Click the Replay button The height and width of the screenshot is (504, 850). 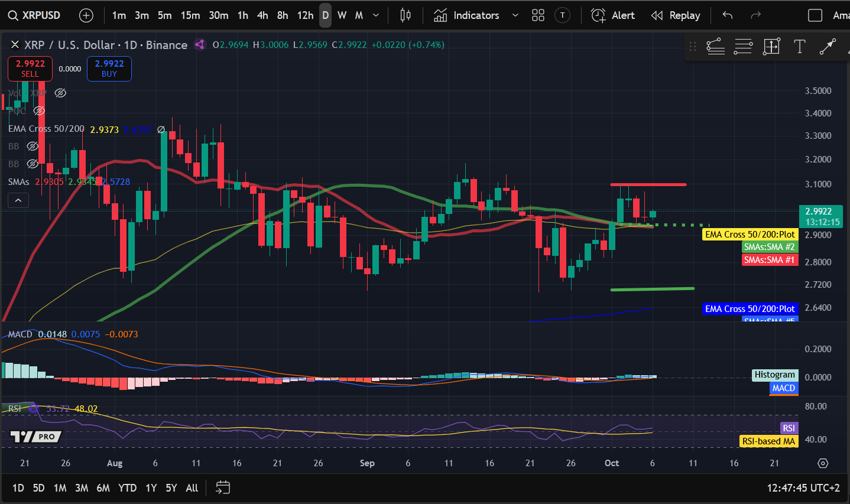(x=676, y=15)
